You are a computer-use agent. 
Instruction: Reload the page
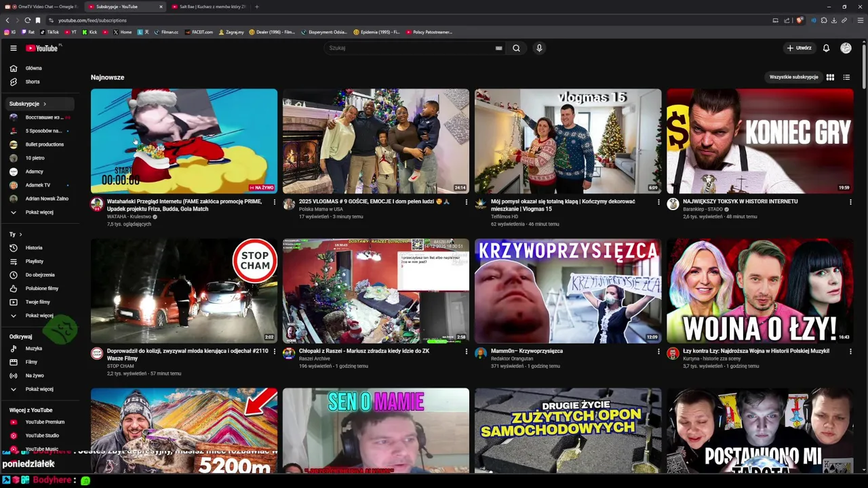[x=27, y=20]
